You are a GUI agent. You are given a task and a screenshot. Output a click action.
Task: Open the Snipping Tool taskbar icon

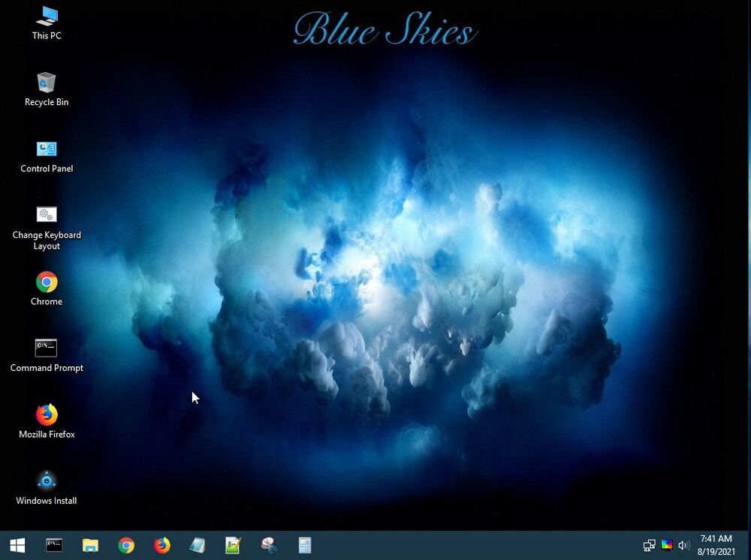[x=269, y=545]
